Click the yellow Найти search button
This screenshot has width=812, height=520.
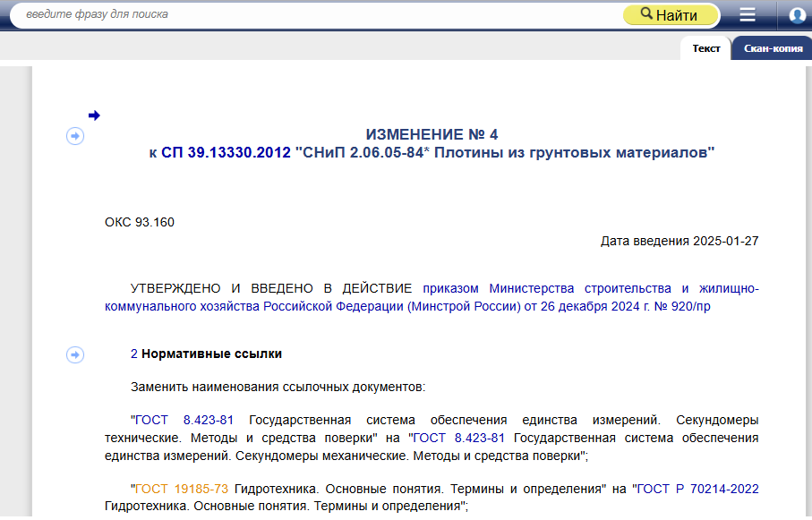click(x=671, y=15)
